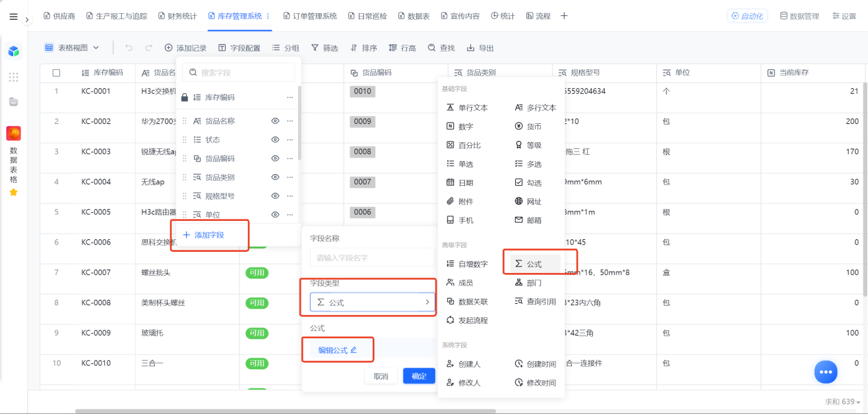Open the 货品编码 field options ellipsis
This screenshot has width=868, height=414.
[290, 159]
